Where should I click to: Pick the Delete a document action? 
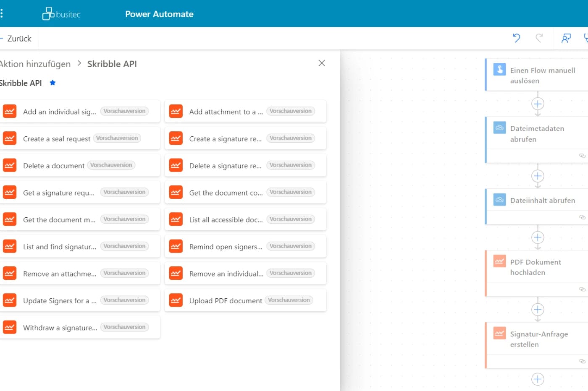click(x=80, y=165)
